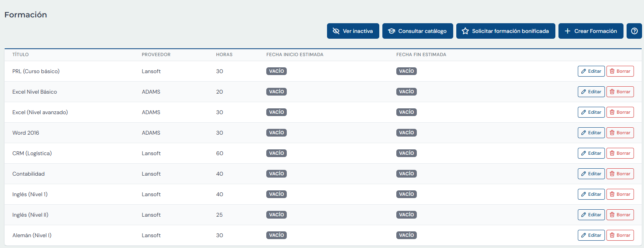The image size is (644, 248).
Task: Click the help question mark icon
Action: [634, 31]
